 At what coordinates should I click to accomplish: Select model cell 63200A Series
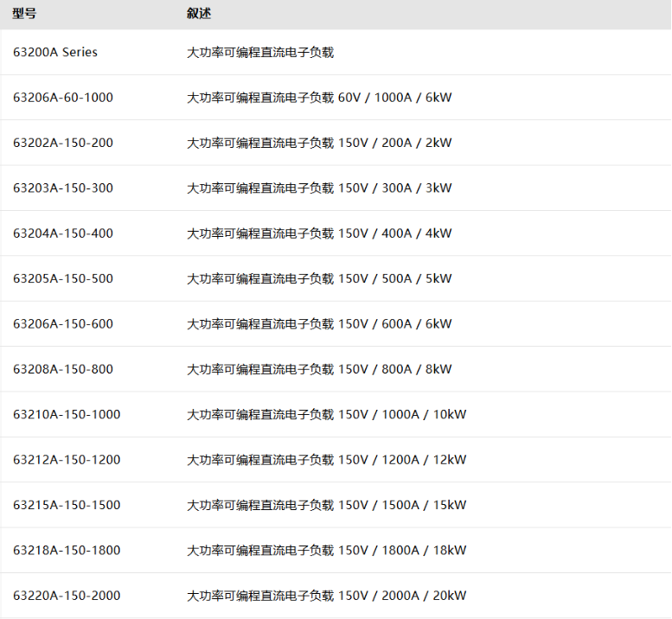[x=55, y=52]
